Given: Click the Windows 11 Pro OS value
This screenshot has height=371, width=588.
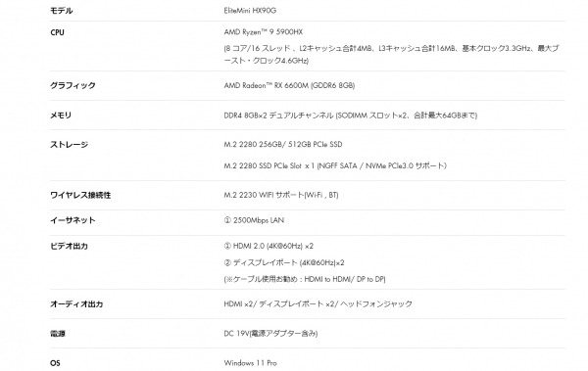Looking at the screenshot, I should [250, 363].
